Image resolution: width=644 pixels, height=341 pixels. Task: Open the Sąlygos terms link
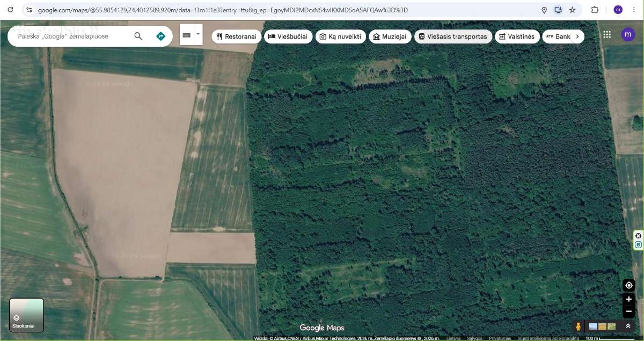click(x=474, y=338)
